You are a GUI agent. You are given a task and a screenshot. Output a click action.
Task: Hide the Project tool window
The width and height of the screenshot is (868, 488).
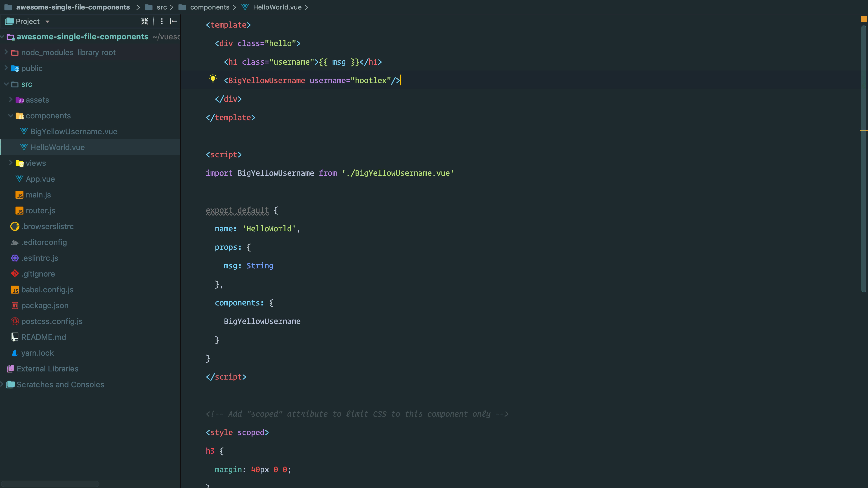(174, 21)
